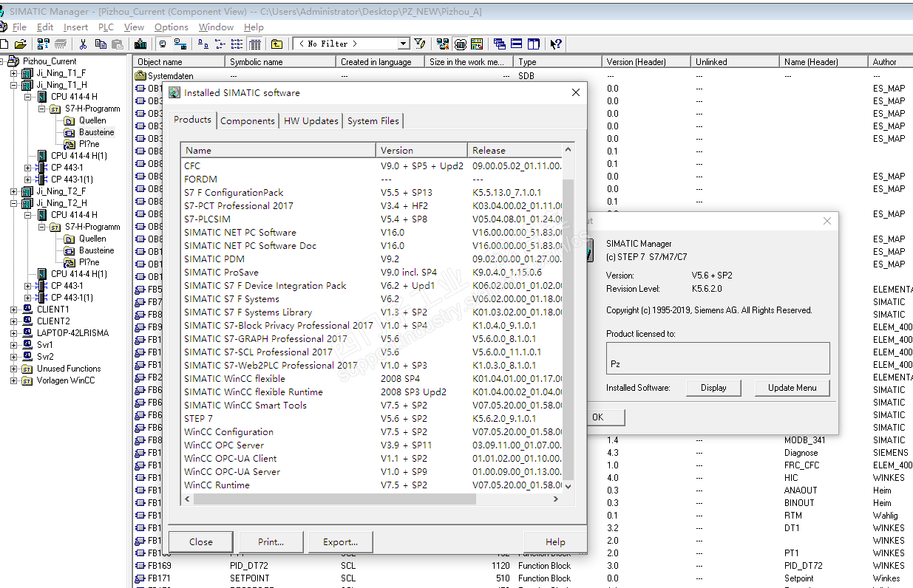913x588 pixels.
Task: Click the Cascade windows icon
Action: click(500, 44)
